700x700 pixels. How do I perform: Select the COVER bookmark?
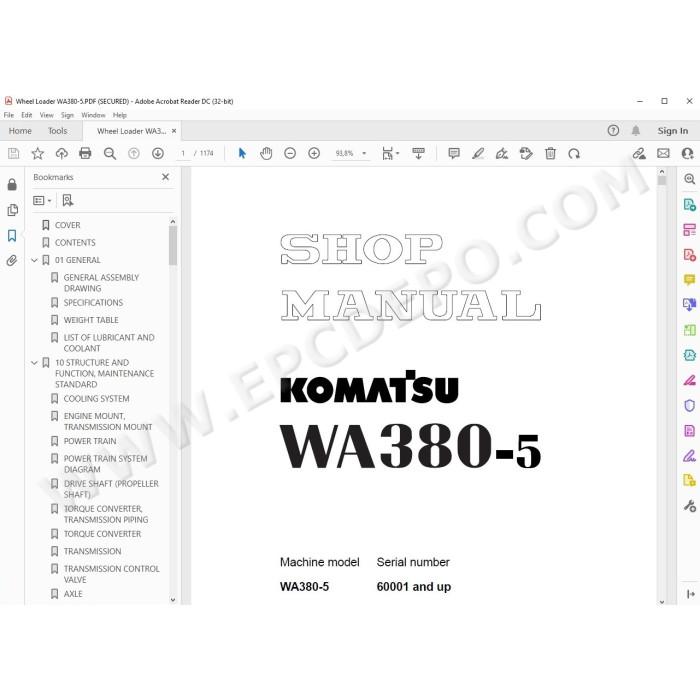tap(67, 225)
